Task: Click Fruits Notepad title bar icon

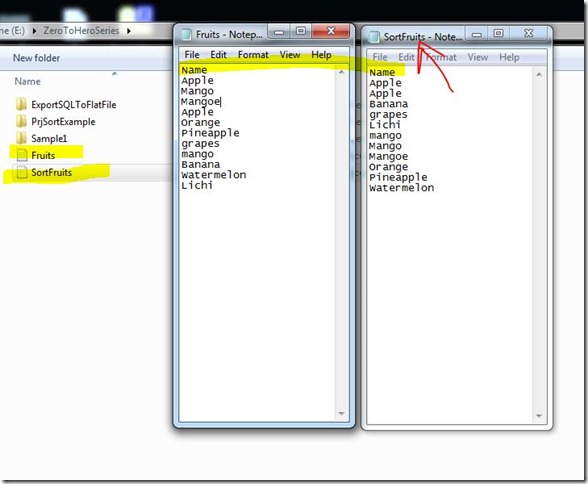Action: point(186,34)
